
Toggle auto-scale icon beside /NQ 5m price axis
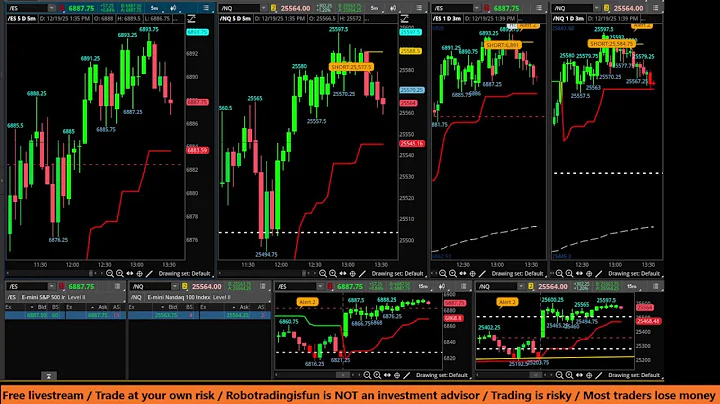pyautogui.click(x=405, y=19)
